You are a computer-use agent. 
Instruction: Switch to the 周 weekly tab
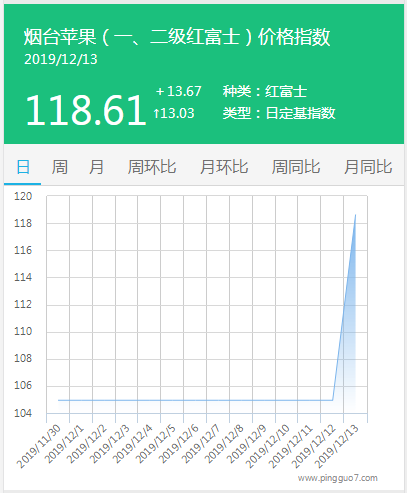[60, 167]
